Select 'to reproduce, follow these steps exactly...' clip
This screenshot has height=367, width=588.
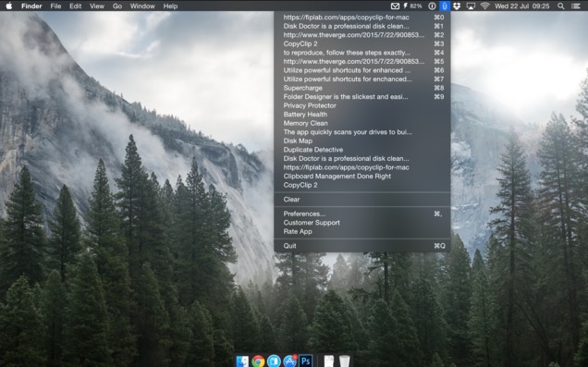coord(362,53)
